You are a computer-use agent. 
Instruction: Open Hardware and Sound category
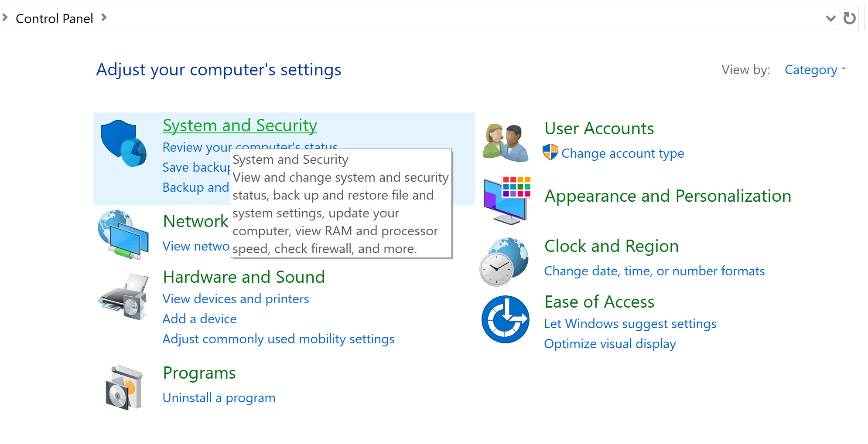pos(244,277)
